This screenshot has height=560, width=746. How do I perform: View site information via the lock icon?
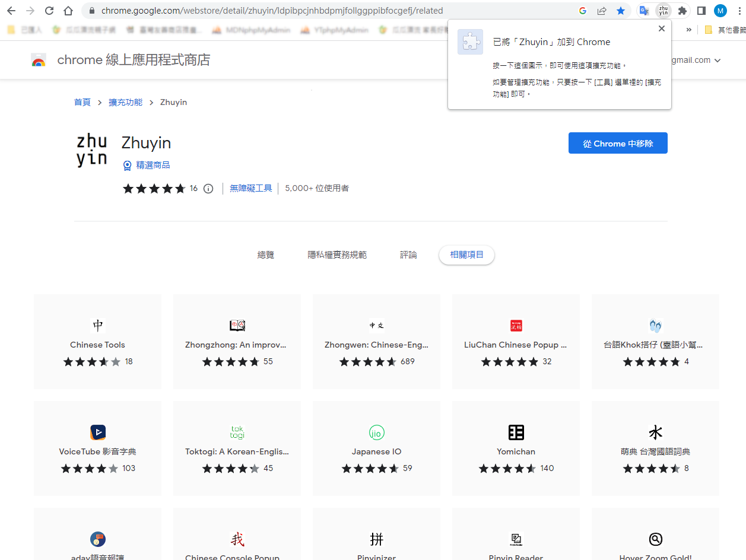click(91, 11)
